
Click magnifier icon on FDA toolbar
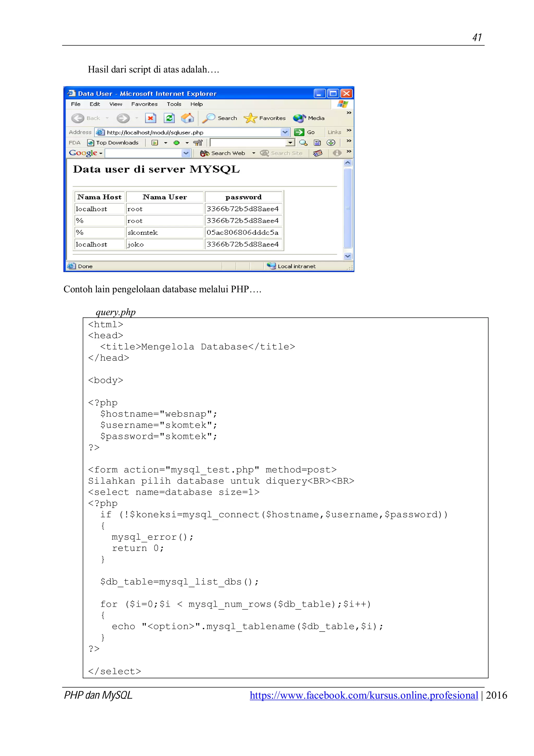click(303, 143)
